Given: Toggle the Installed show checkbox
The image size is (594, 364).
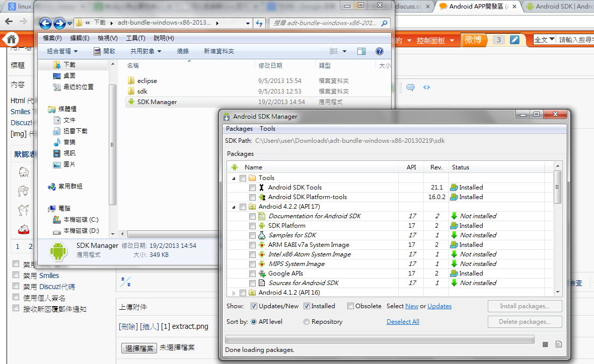Looking at the screenshot, I should (x=307, y=306).
